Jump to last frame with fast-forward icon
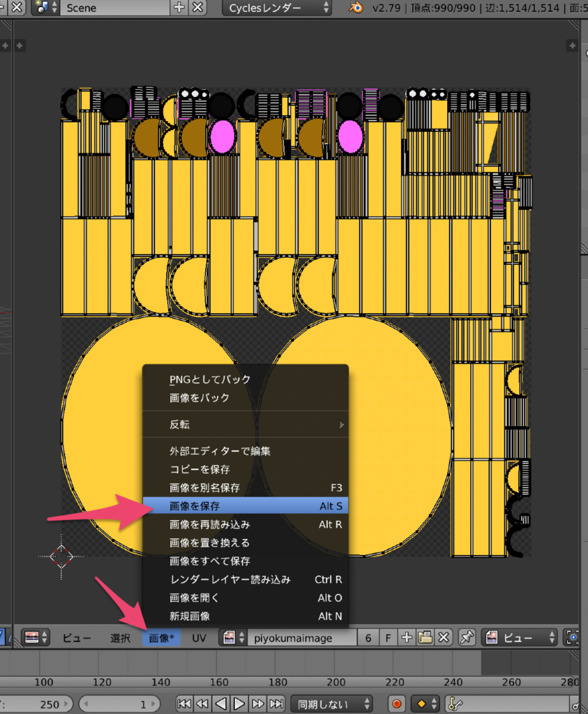Screen dimensions: 588x714 coord(276,704)
